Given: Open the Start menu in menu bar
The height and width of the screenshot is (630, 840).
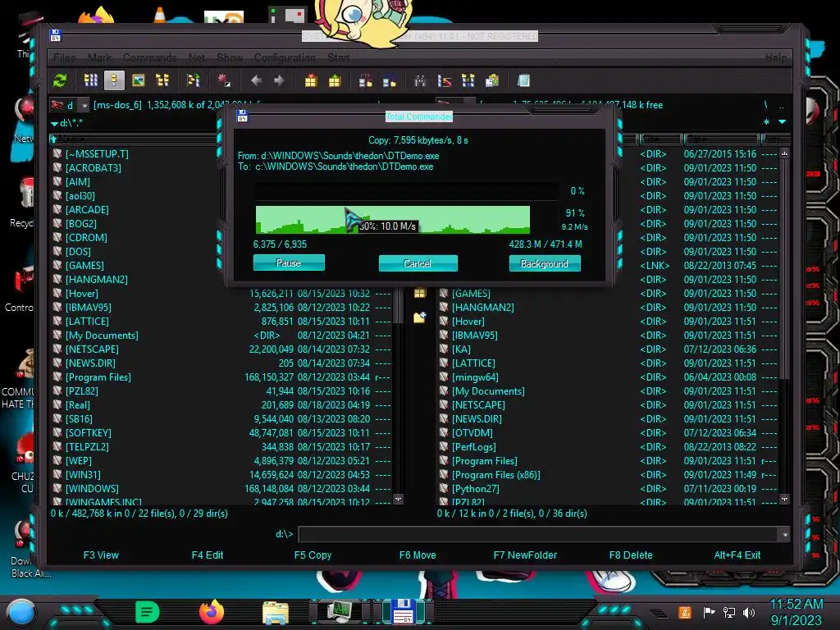Looking at the screenshot, I should click(x=338, y=57).
